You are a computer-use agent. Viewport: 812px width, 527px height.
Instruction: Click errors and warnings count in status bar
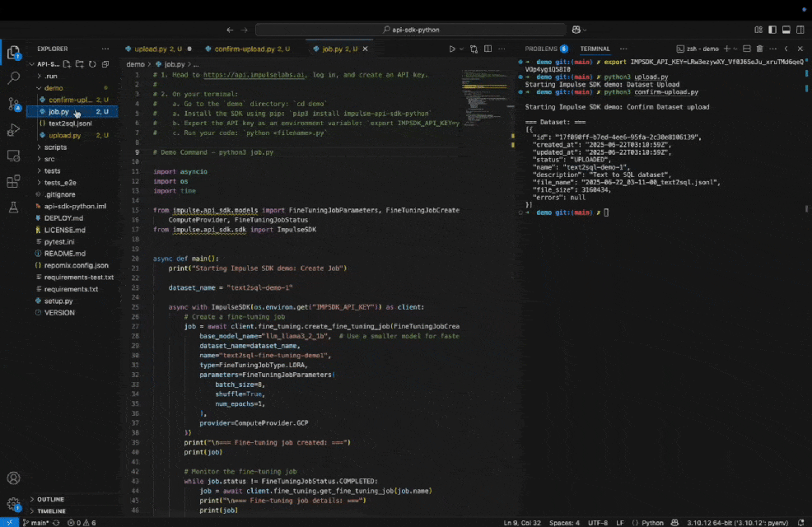(x=82, y=523)
